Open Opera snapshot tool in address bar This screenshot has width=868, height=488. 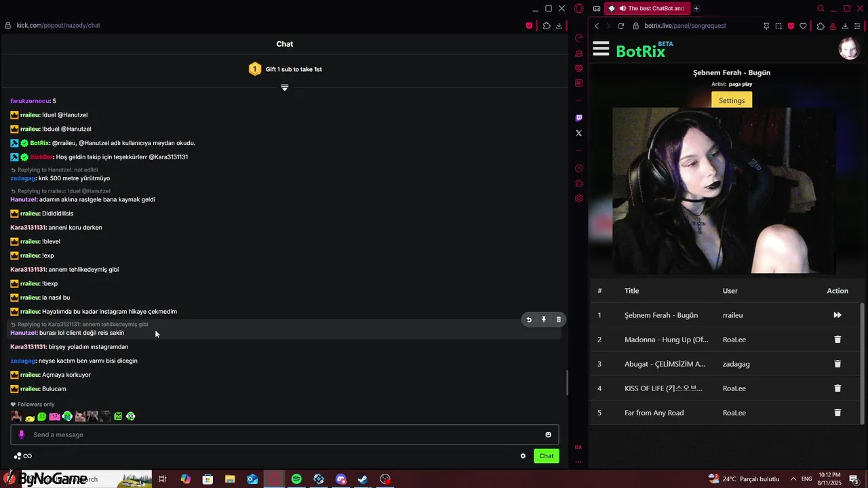pos(778,26)
